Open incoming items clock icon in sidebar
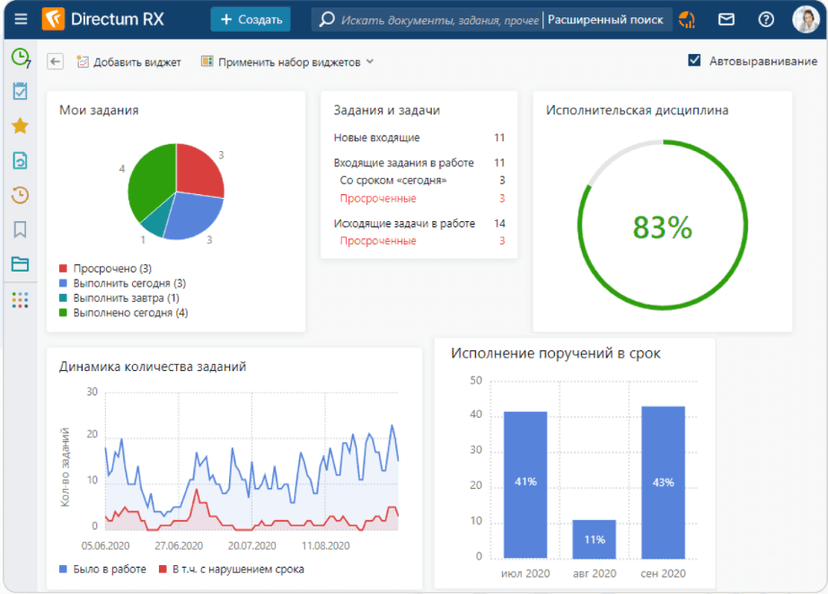Image resolution: width=828 pixels, height=594 pixels. (19, 58)
